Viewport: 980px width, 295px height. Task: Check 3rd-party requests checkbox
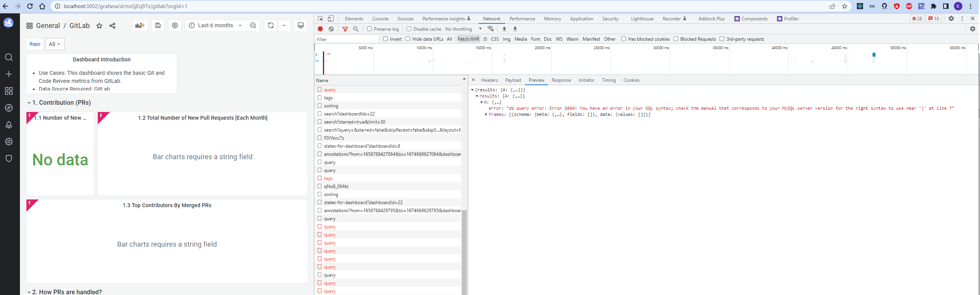pyautogui.click(x=722, y=39)
